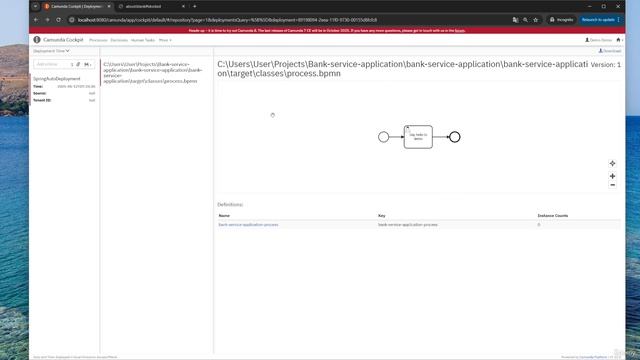Focus the deployments Add criteria search field
This screenshot has width=640, height=360.
pyautogui.click(x=51, y=64)
